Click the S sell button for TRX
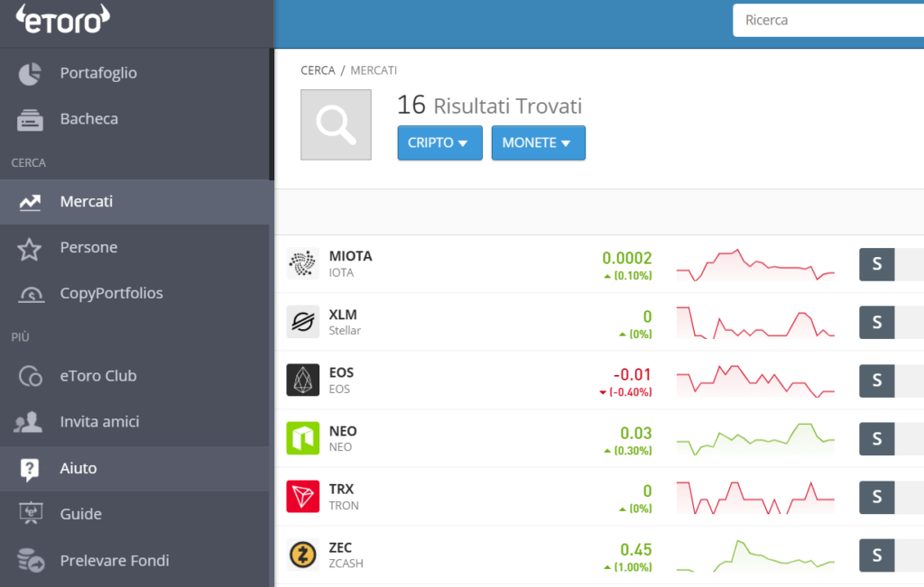Viewport: 924px width, 587px height. click(877, 497)
